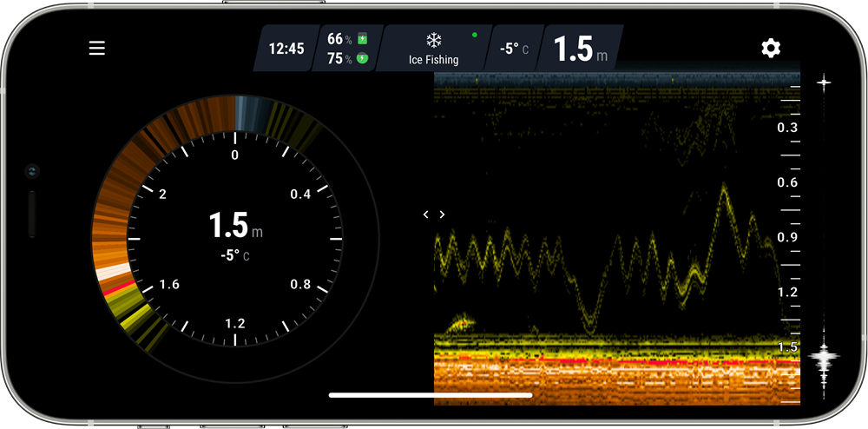Tap the 12:45 clock panel

(286, 48)
